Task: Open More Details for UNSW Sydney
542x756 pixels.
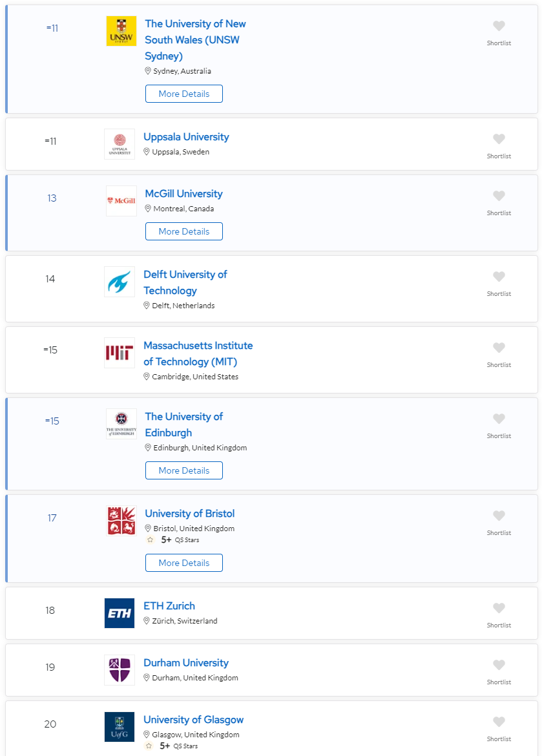Action: click(x=184, y=94)
